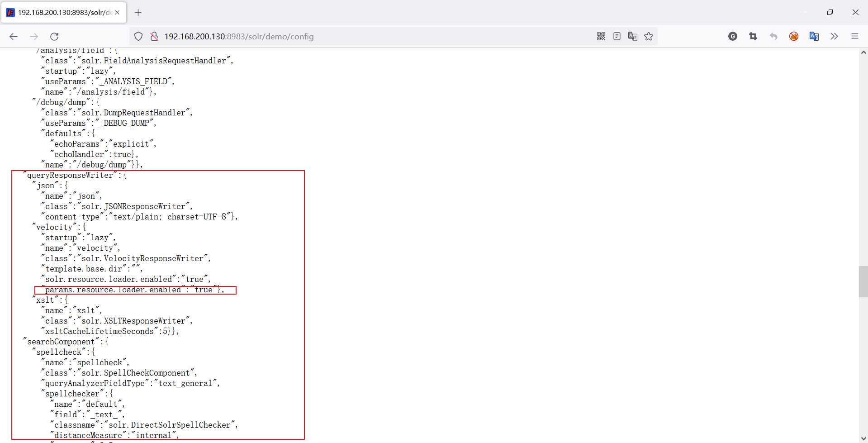Go back to the previous page
The width and height of the screenshot is (868, 443).
(14, 37)
